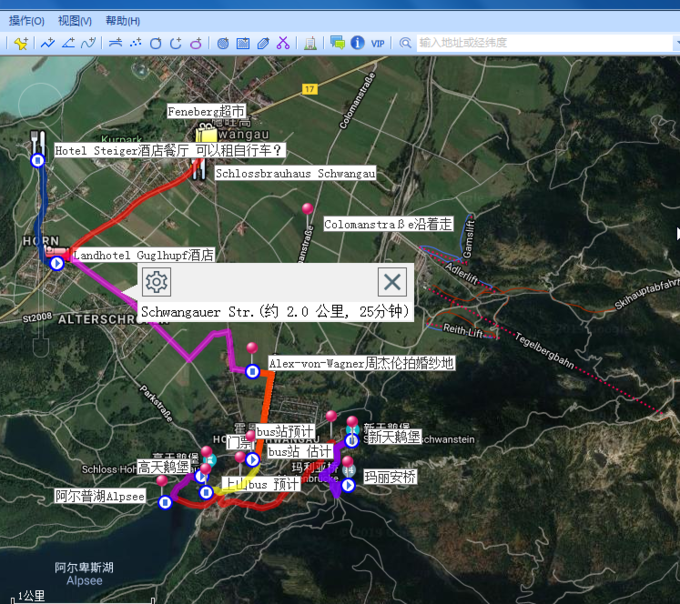Click the building icon in toolbar

click(310, 43)
